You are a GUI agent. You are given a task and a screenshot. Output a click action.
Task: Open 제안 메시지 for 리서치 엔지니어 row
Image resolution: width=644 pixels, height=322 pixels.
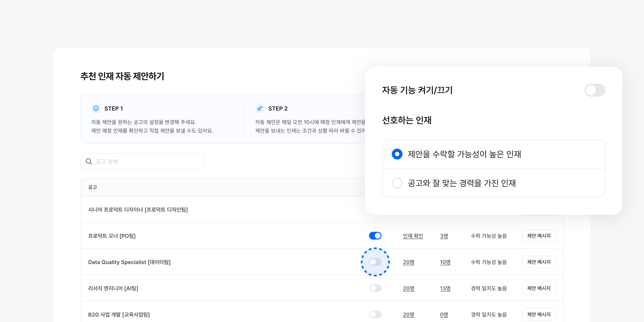(x=539, y=288)
